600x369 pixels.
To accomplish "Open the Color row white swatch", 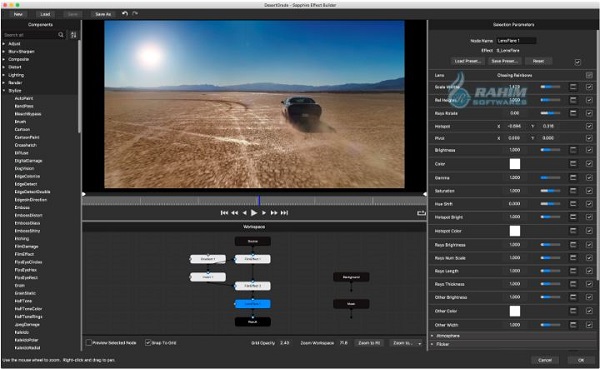I will click(515, 164).
